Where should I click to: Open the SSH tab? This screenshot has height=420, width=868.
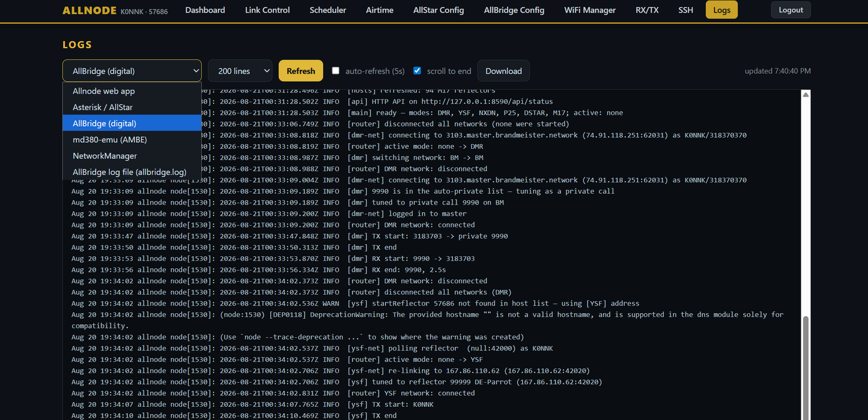(x=685, y=10)
